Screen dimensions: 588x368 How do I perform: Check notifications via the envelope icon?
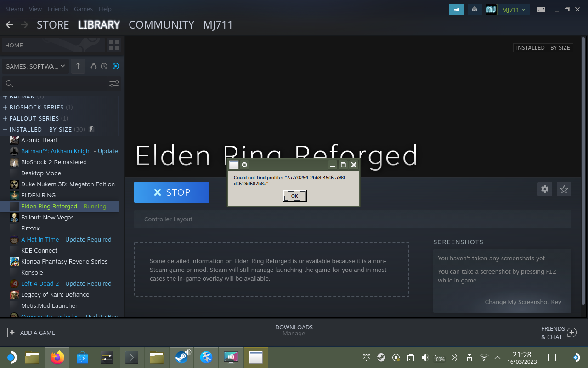tap(475, 9)
